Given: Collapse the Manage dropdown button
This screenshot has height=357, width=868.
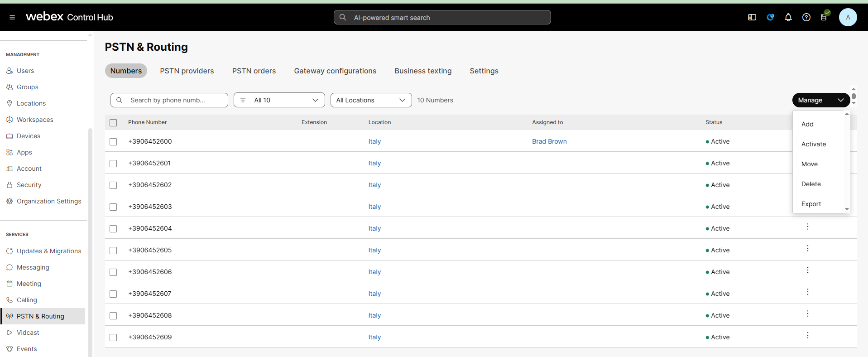Looking at the screenshot, I should [820, 100].
